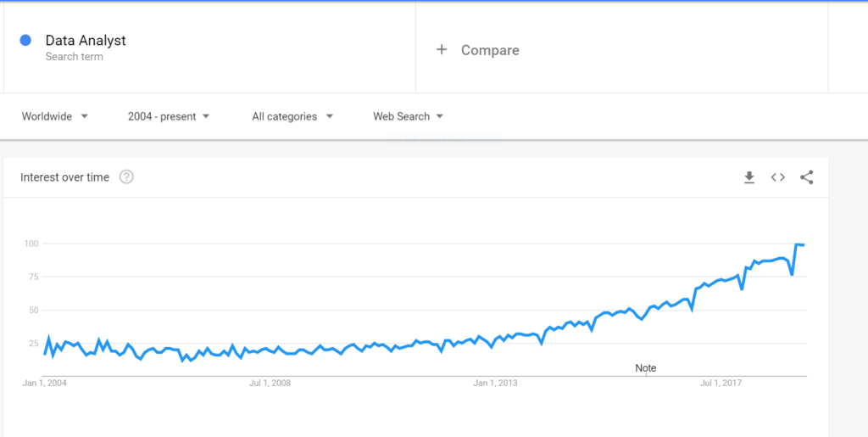Open the Web Search type dropdown
Image resolution: width=868 pixels, height=437 pixels.
coord(408,116)
